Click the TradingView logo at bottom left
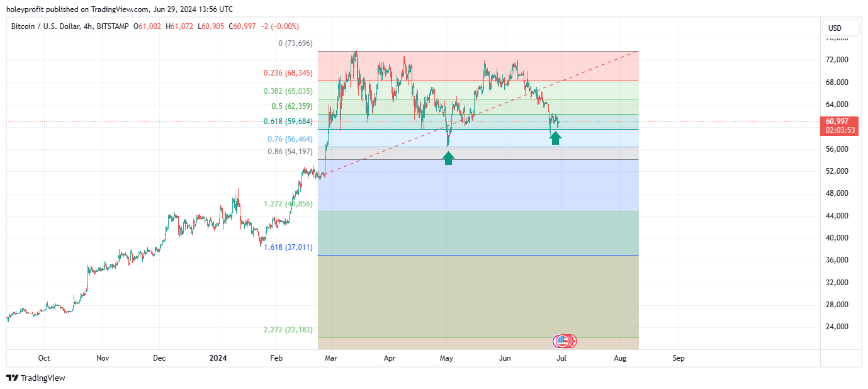 click(x=36, y=378)
